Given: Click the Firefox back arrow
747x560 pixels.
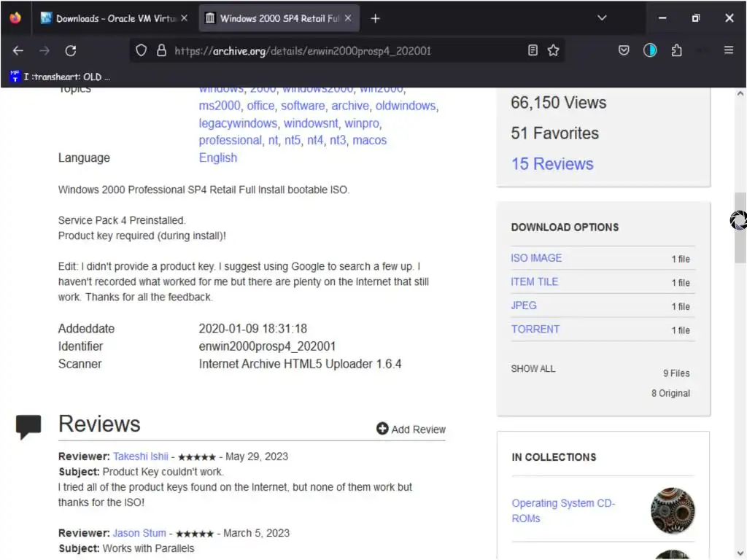Looking at the screenshot, I should click(x=18, y=50).
